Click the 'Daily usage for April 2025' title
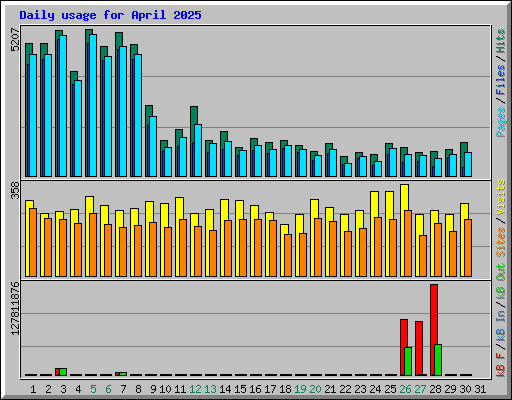This screenshot has width=512, height=400. (110, 15)
